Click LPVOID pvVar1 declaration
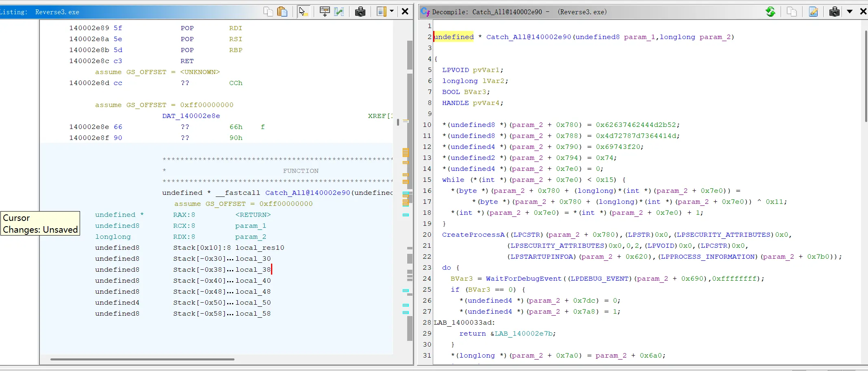The width and height of the screenshot is (868, 371). pos(472,70)
